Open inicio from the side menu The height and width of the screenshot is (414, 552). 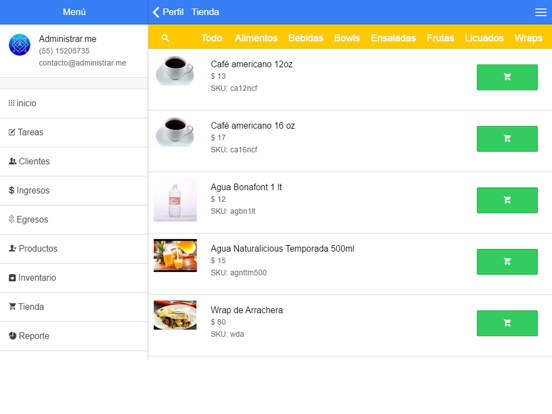74,103
